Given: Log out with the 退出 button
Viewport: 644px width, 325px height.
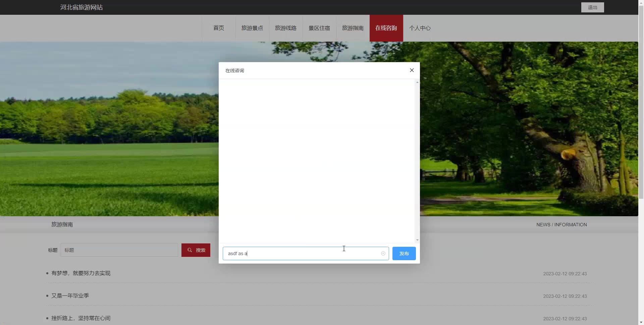Looking at the screenshot, I should pos(593,7).
